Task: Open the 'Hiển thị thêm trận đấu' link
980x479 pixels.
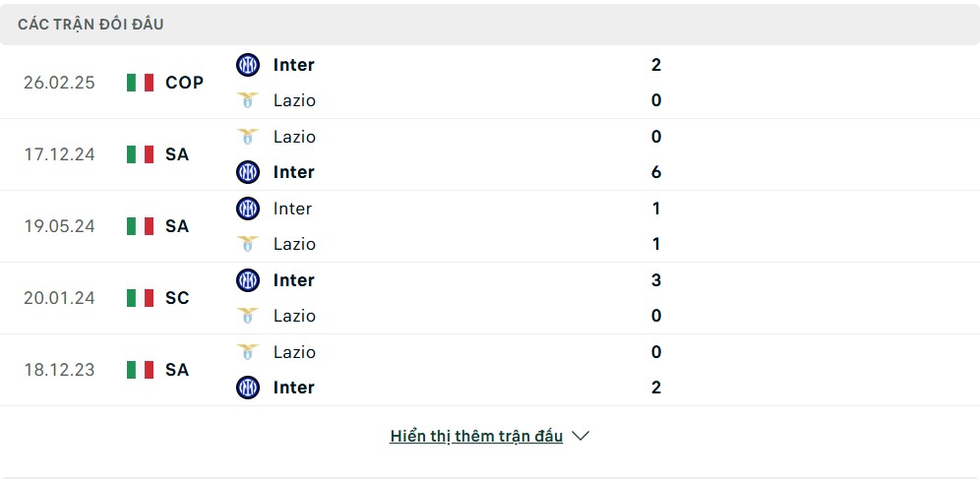Action: 476,436
